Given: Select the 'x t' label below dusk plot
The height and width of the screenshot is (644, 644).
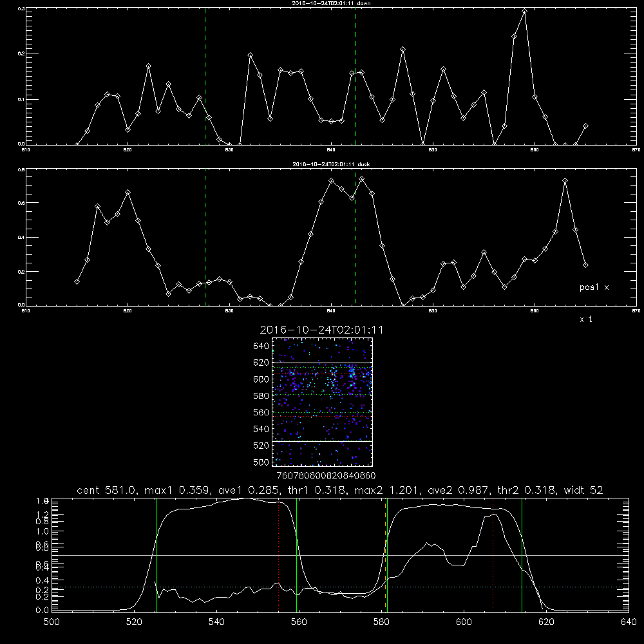Looking at the screenshot, I should [x=585, y=319].
